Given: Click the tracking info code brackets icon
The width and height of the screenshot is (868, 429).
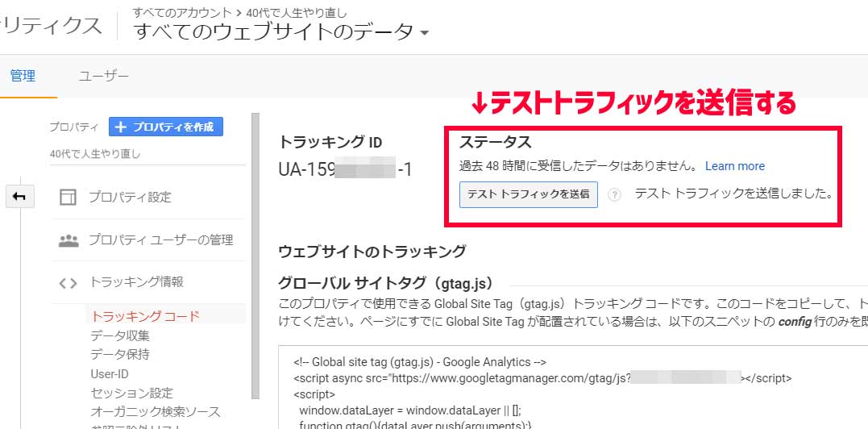Looking at the screenshot, I should coord(69,282).
